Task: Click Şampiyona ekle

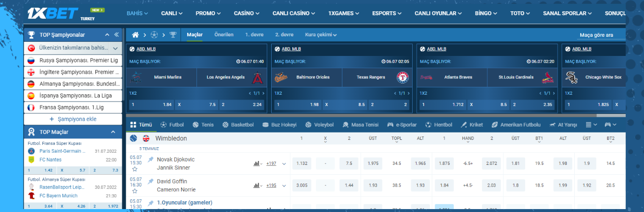Action: click(73, 119)
